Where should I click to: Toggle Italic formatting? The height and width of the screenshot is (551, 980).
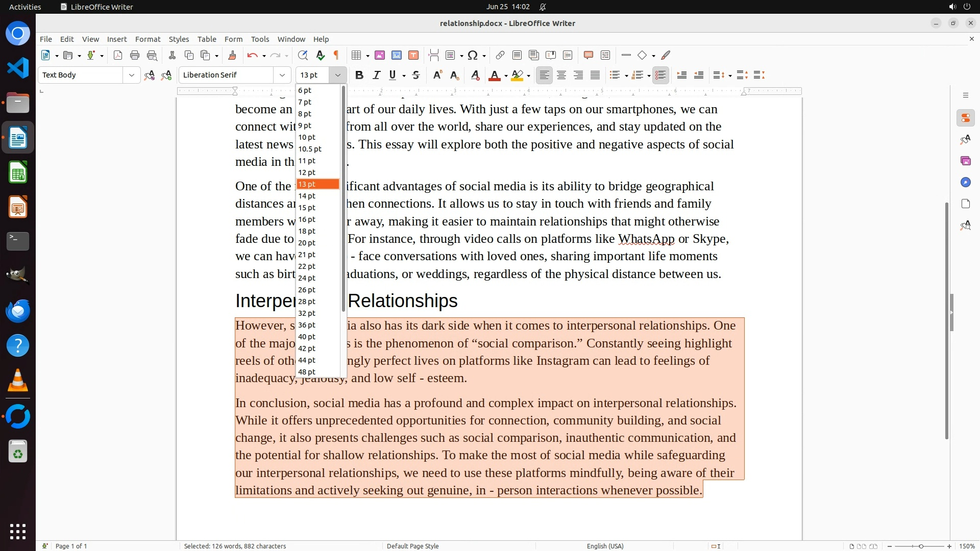pos(376,75)
